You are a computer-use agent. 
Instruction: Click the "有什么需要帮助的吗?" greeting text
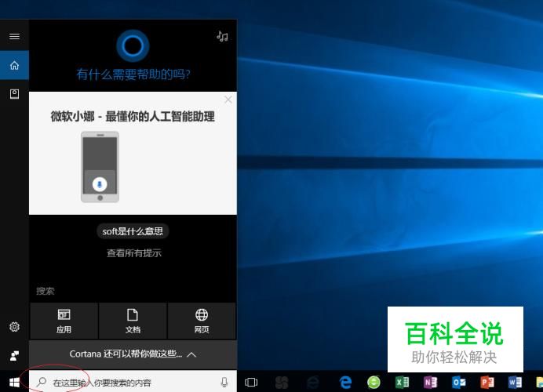pos(133,74)
